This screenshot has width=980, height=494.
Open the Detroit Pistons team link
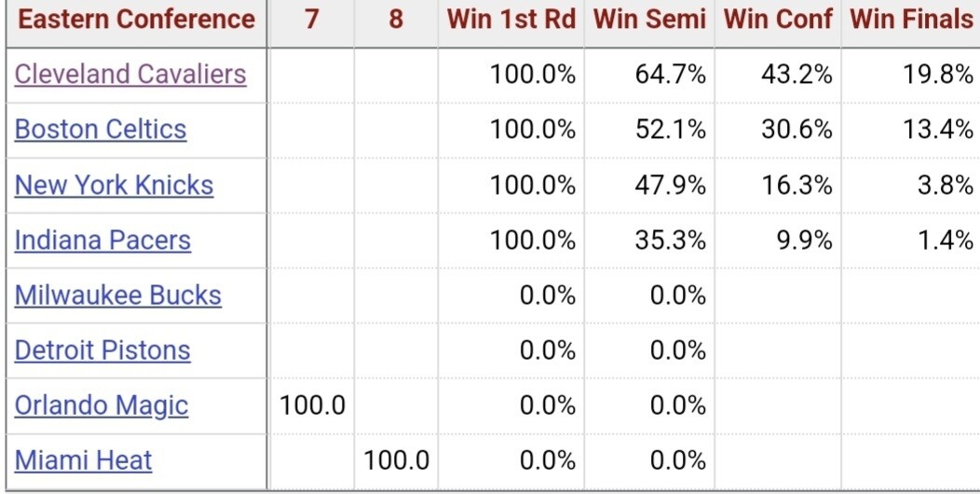[x=102, y=350]
